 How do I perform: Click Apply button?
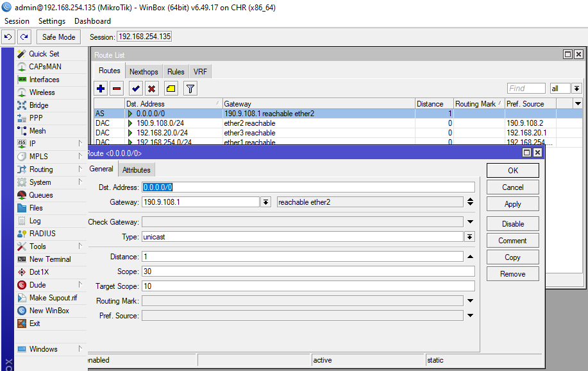pos(512,204)
